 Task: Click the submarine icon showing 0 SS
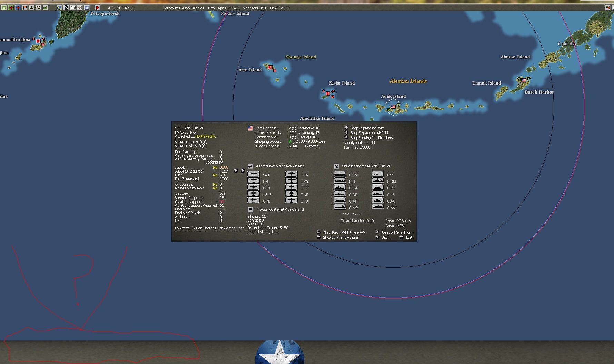pos(378,174)
